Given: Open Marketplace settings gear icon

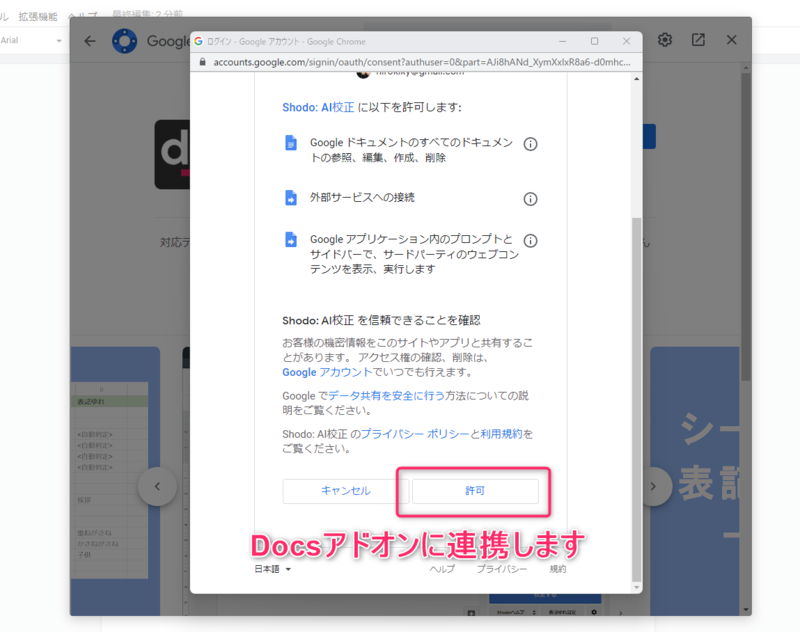Looking at the screenshot, I should tap(665, 40).
